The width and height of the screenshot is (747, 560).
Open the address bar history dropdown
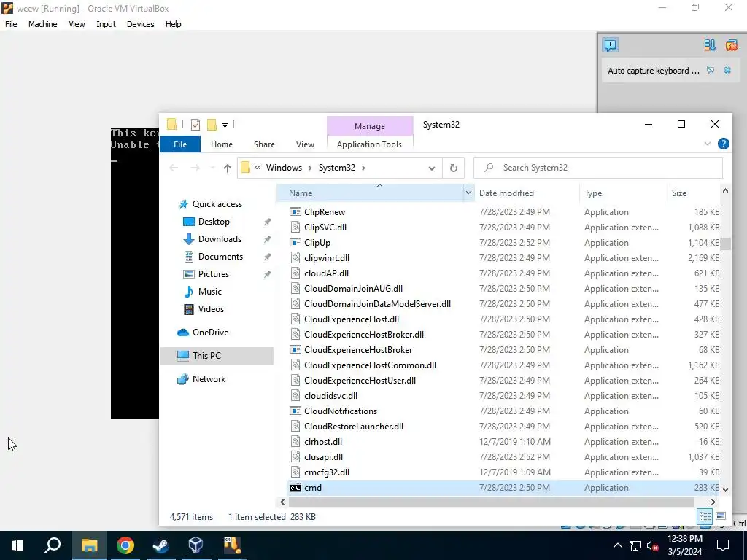click(432, 168)
